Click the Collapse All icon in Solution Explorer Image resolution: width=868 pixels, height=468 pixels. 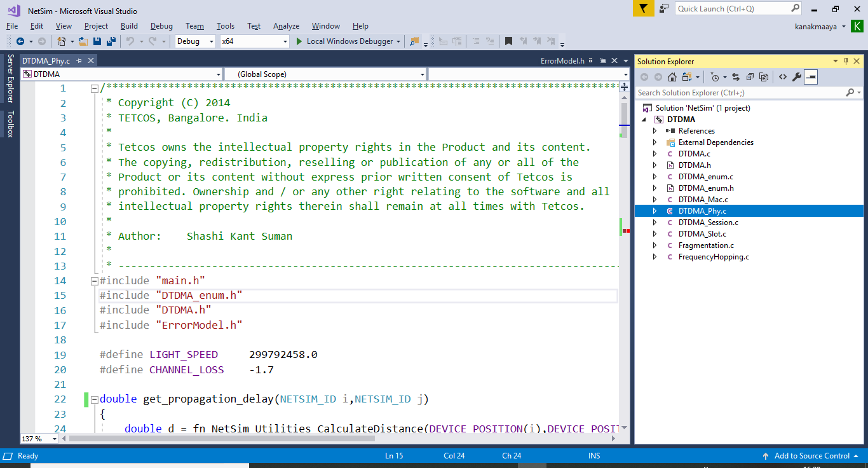coord(750,77)
